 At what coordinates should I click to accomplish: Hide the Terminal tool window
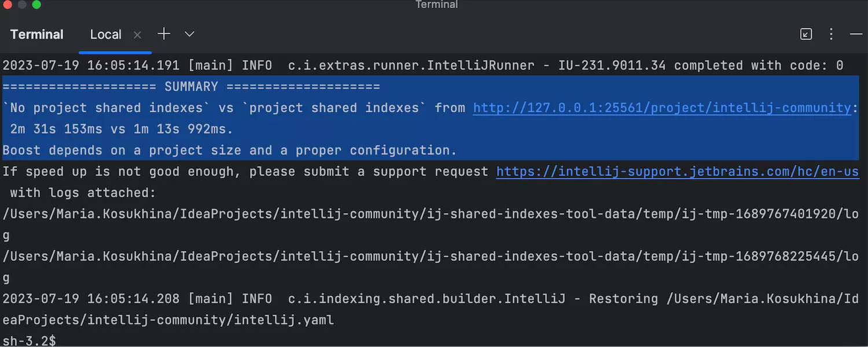856,34
